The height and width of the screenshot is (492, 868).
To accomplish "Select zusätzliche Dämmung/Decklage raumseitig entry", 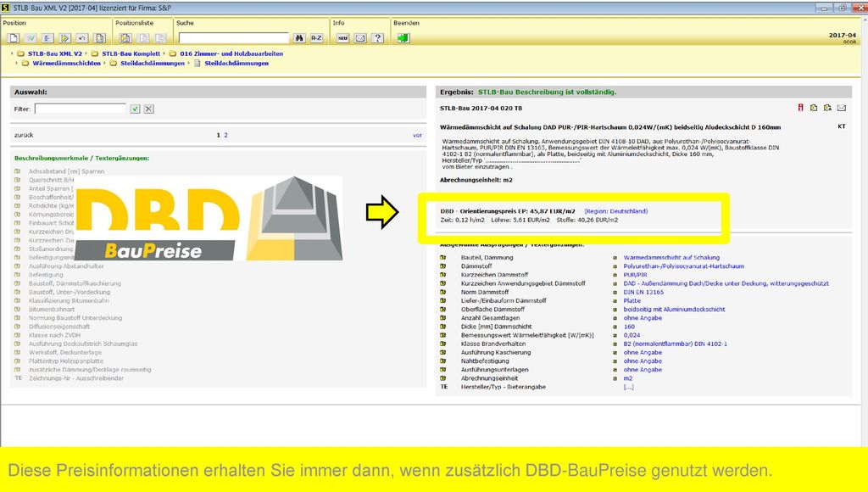I will pyautogui.click(x=90, y=370).
